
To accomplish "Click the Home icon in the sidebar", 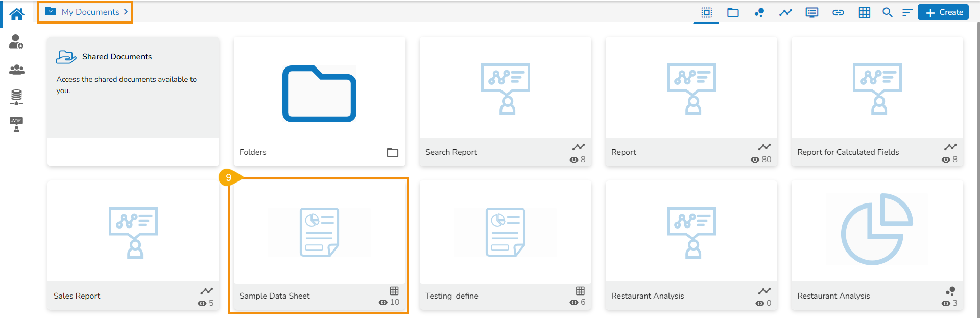I will click(16, 14).
